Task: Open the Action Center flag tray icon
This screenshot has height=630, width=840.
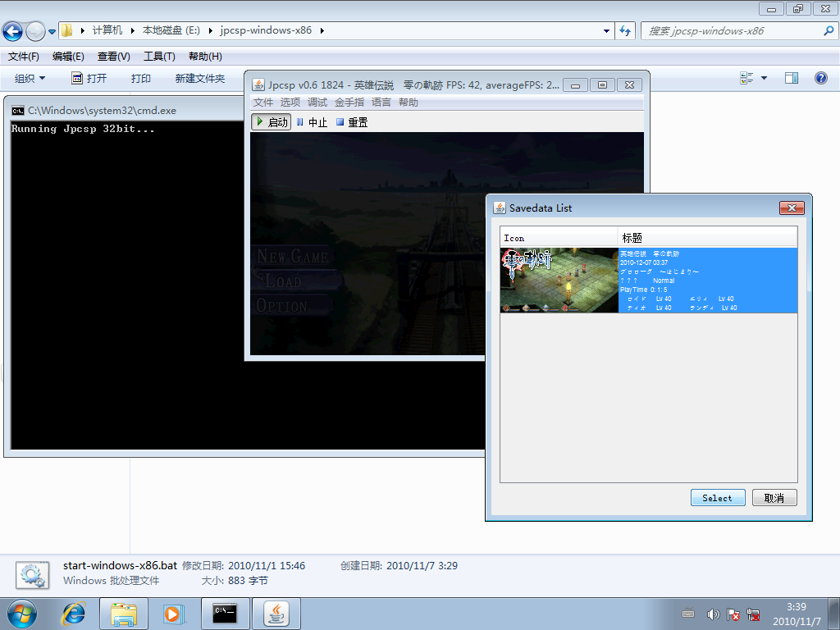Action: point(733,614)
